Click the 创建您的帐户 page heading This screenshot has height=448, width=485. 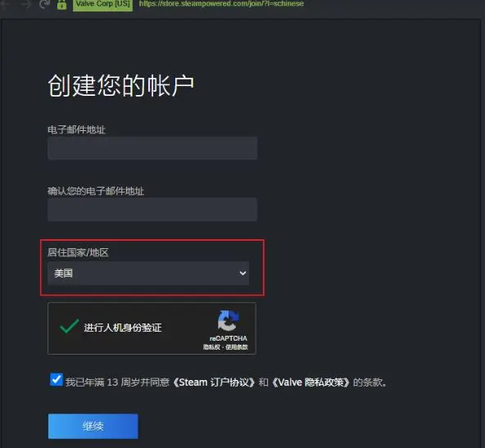point(121,86)
